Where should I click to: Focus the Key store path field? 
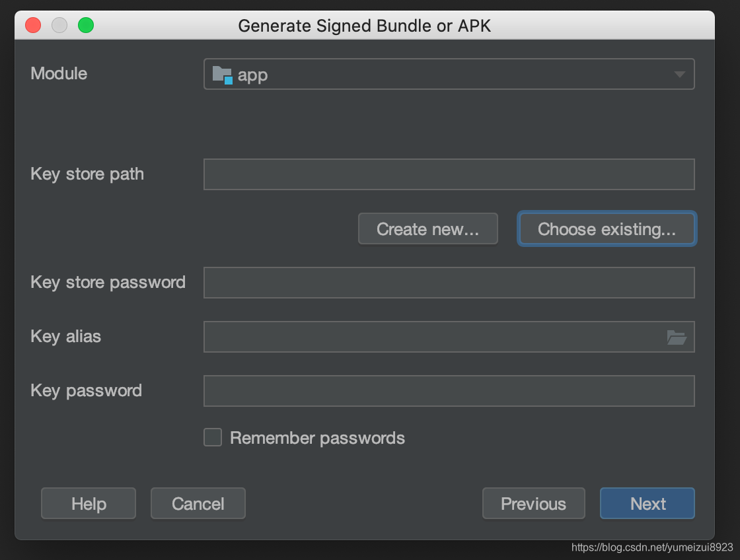449,174
